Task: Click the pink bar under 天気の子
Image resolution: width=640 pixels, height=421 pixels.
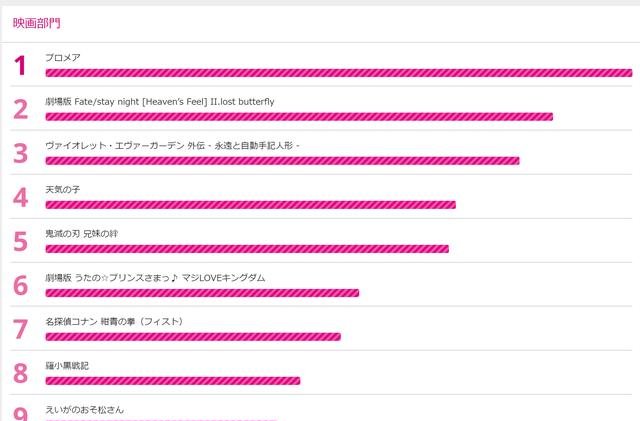Action: click(x=250, y=205)
